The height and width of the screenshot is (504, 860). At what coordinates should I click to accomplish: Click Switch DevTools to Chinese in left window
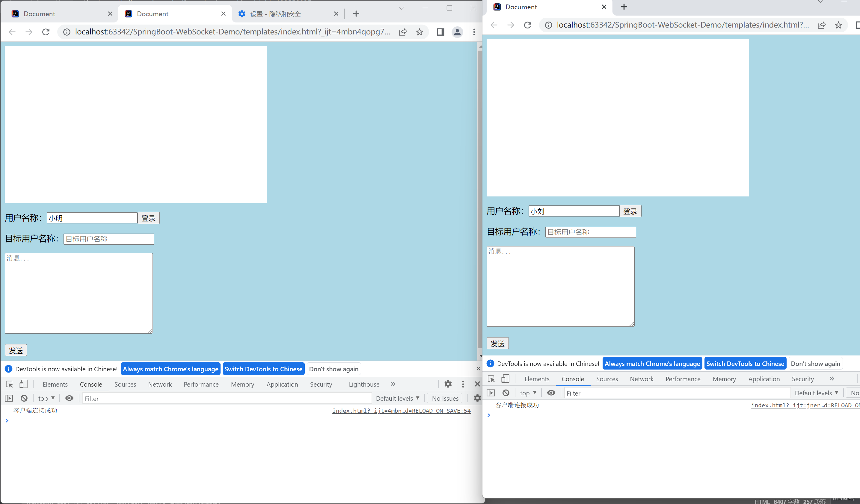pyautogui.click(x=263, y=369)
